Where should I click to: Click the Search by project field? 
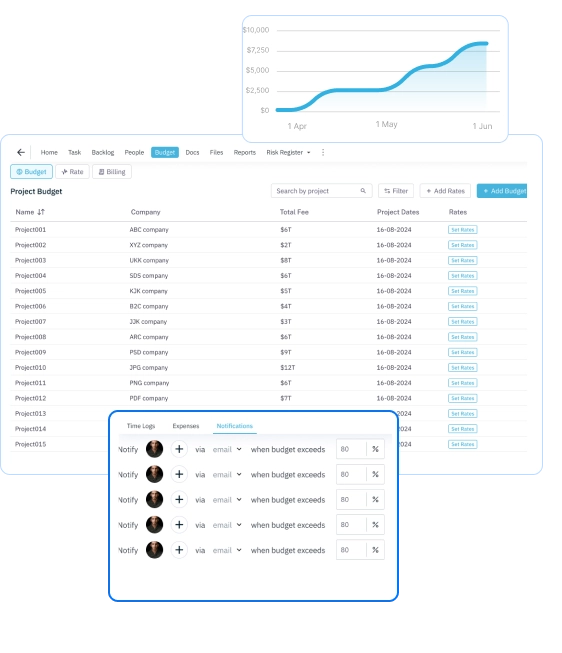[x=321, y=191]
